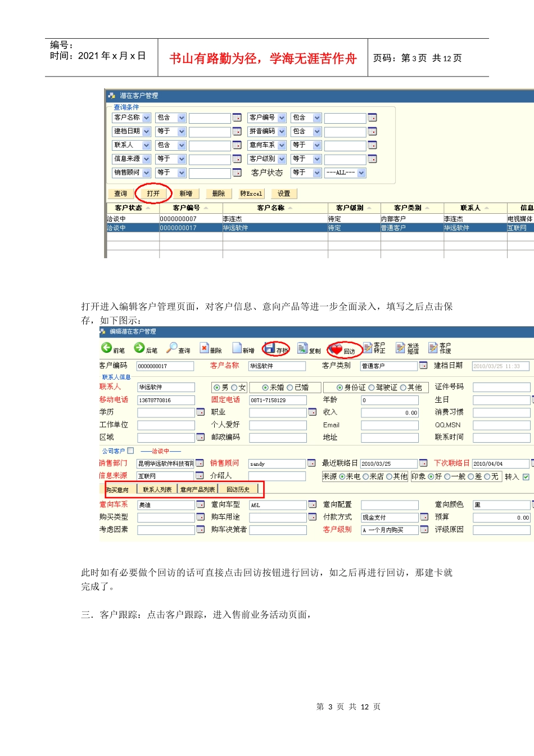
Task: Select the 已婚 radio button
Action: pyautogui.click(x=290, y=388)
